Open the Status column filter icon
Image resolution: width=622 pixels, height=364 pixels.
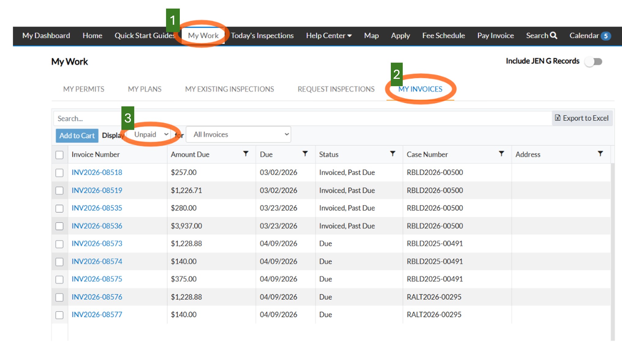(x=393, y=154)
